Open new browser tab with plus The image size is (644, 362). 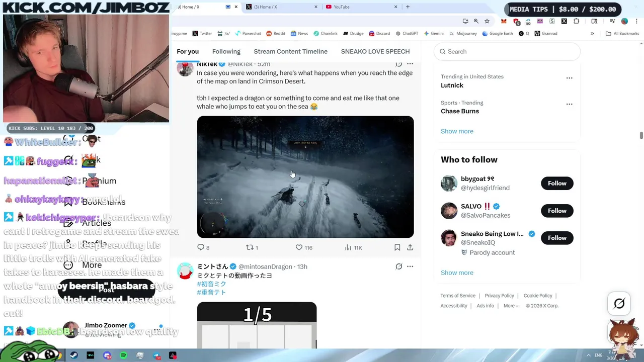pos(408,7)
